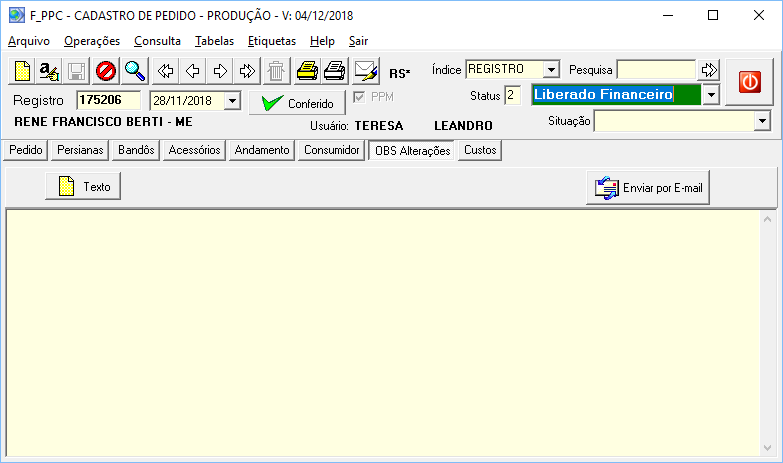Click the Enviar por E-mail button
The height and width of the screenshot is (463, 783).
[x=648, y=188]
